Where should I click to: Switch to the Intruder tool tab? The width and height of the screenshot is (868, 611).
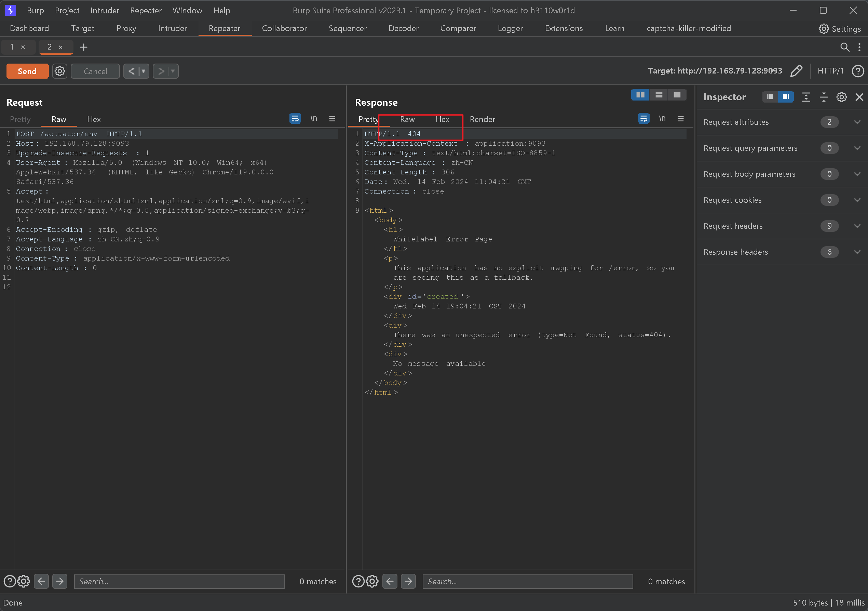[172, 28]
